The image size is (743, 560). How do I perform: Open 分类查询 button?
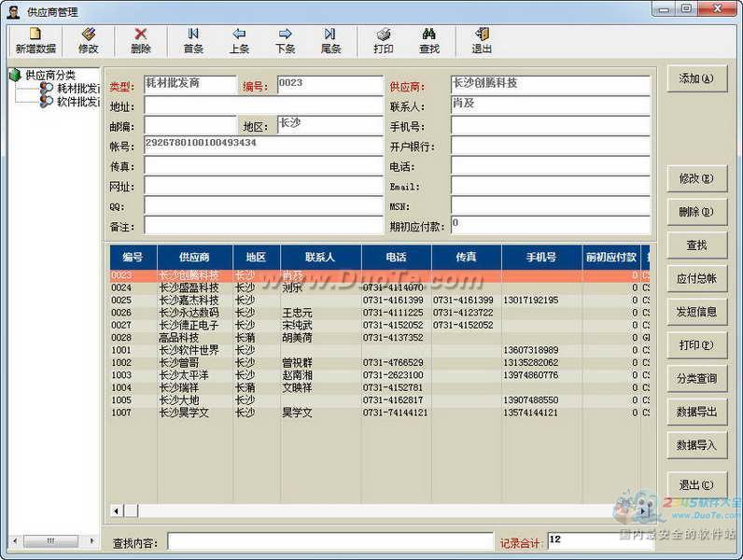tap(696, 379)
